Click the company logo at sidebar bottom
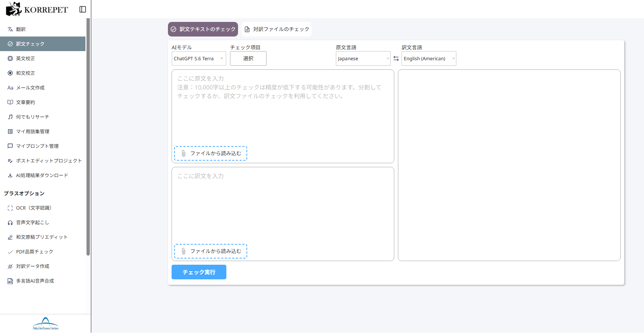 pyautogui.click(x=46, y=324)
